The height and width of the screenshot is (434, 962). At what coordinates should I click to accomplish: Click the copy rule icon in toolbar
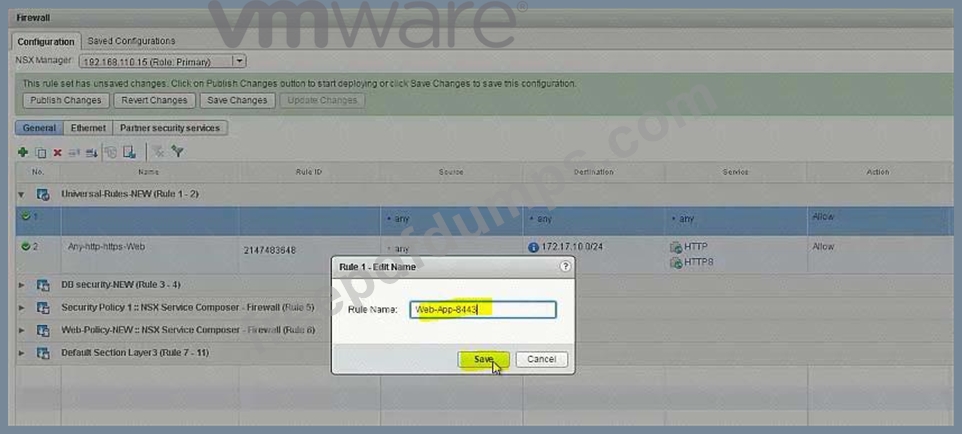[x=40, y=153]
